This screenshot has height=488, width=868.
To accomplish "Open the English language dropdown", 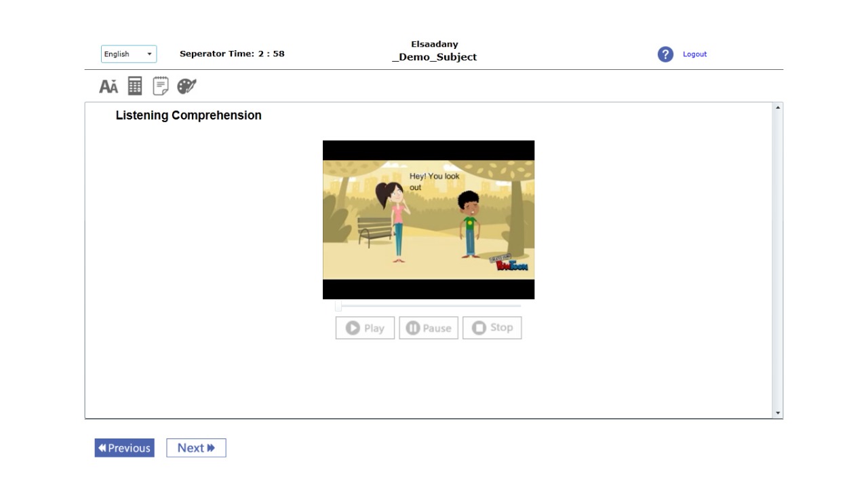I will tap(129, 54).
